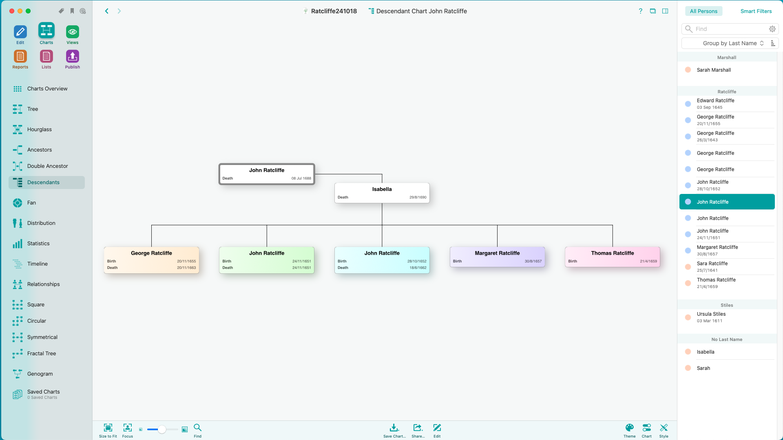Open the Edit section icon

20,32
